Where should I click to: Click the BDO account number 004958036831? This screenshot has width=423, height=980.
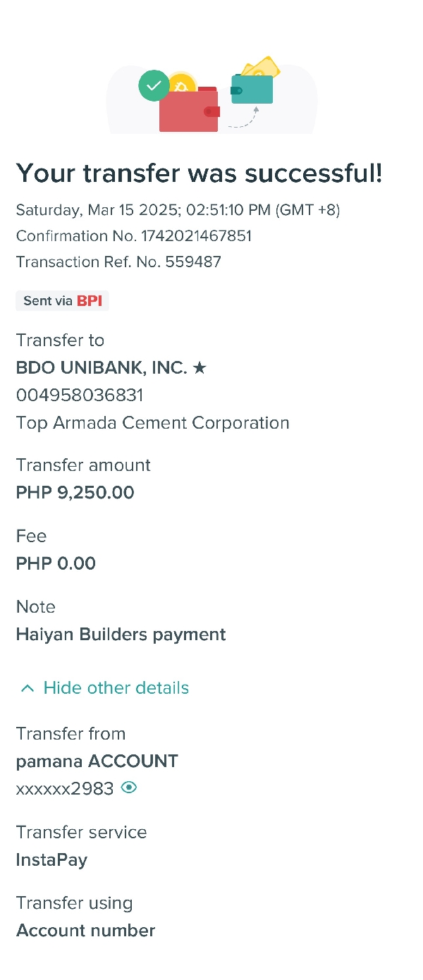[x=80, y=395]
